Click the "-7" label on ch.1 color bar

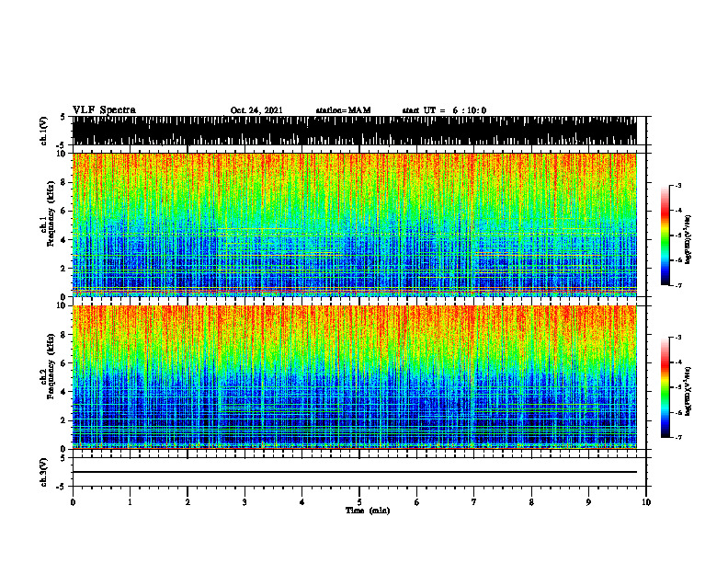678,285
